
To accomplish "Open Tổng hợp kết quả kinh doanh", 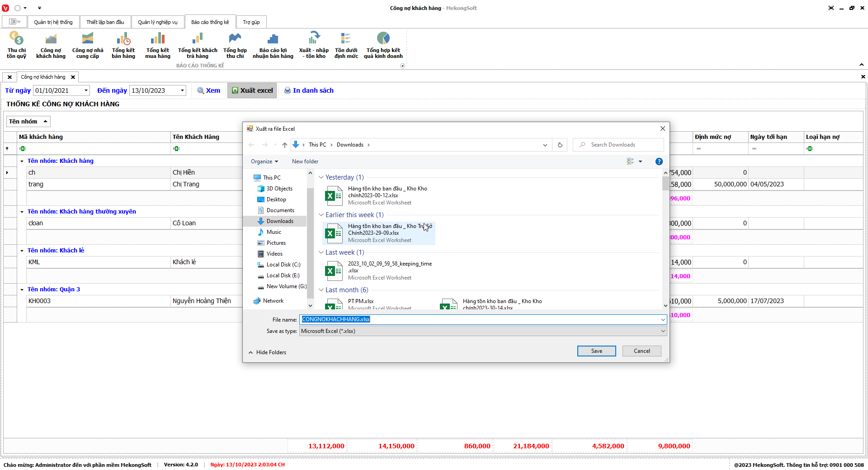I will coord(383,45).
